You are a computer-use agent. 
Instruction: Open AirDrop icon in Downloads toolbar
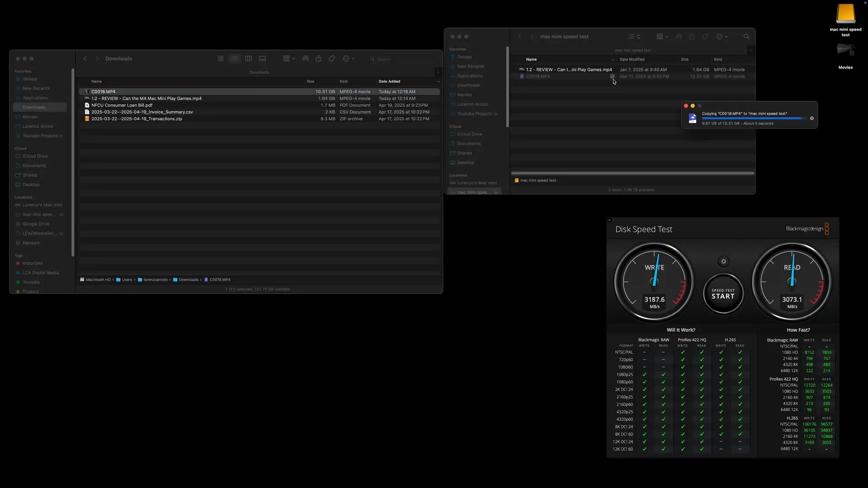coord(306,59)
